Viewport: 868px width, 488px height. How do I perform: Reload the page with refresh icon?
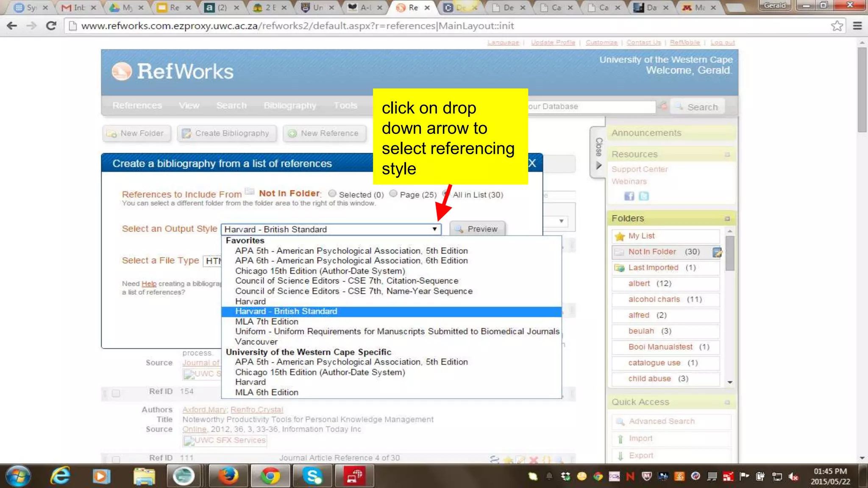(x=51, y=26)
